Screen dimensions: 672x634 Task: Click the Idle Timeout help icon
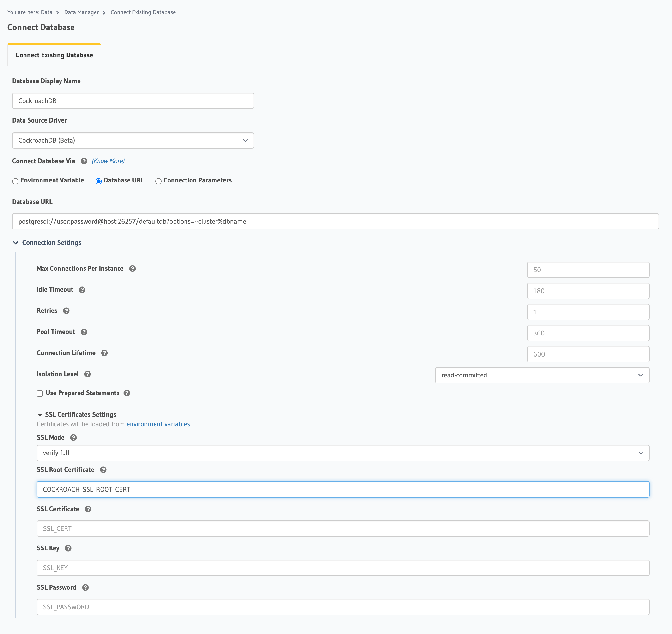pyautogui.click(x=82, y=290)
